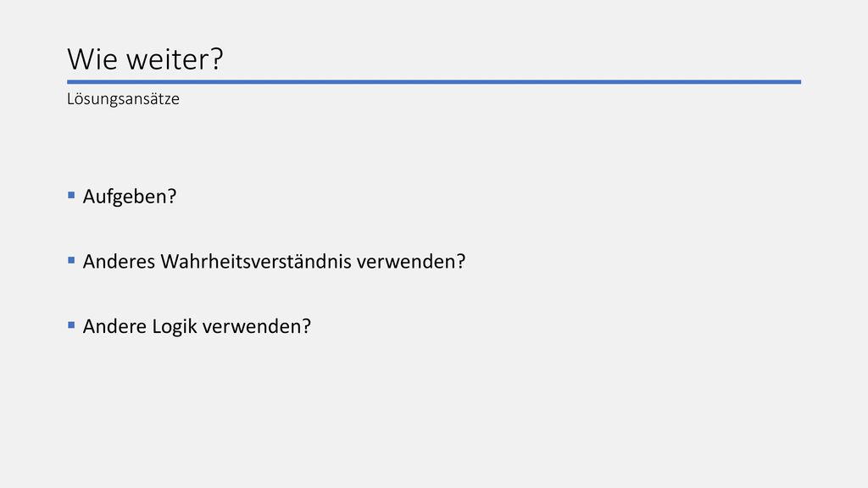Click the word Wie in the title

pyautogui.click(x=92, y=58)
